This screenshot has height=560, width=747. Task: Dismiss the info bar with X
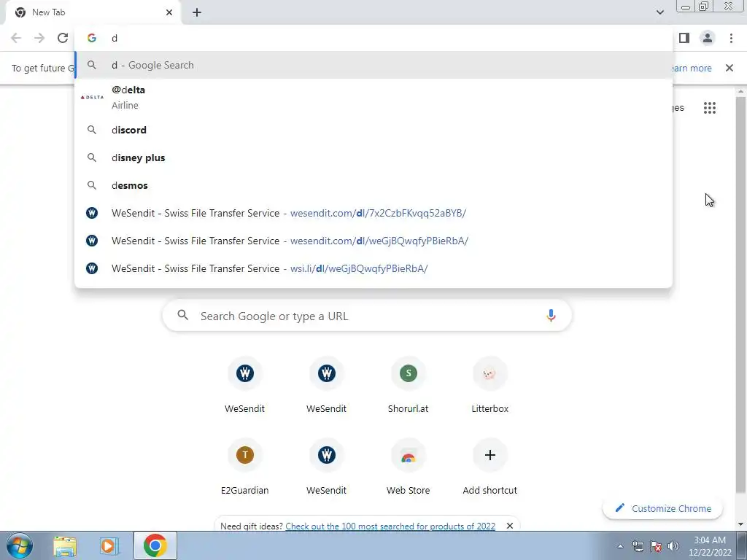pos(729,68)
